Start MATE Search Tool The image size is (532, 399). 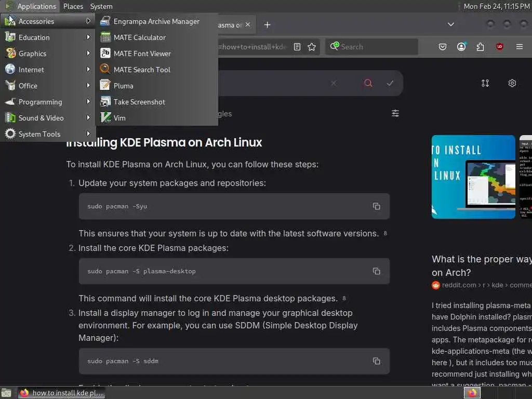(x=156, y=70)
